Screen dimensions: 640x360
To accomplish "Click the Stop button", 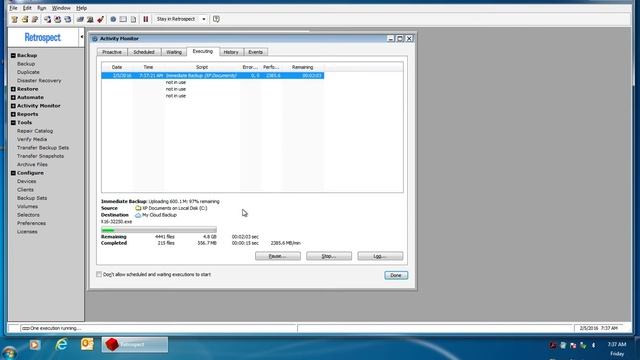I will pos(329,256).
